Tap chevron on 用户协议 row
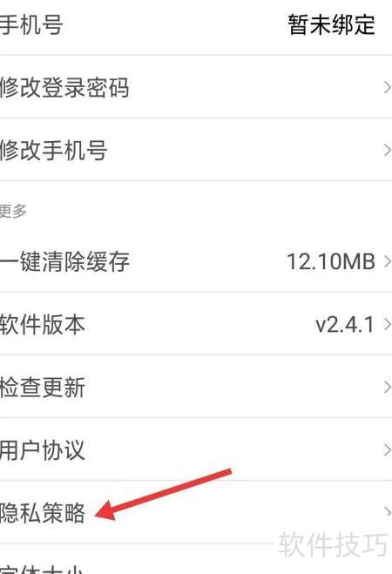 (x=387, y=450)
